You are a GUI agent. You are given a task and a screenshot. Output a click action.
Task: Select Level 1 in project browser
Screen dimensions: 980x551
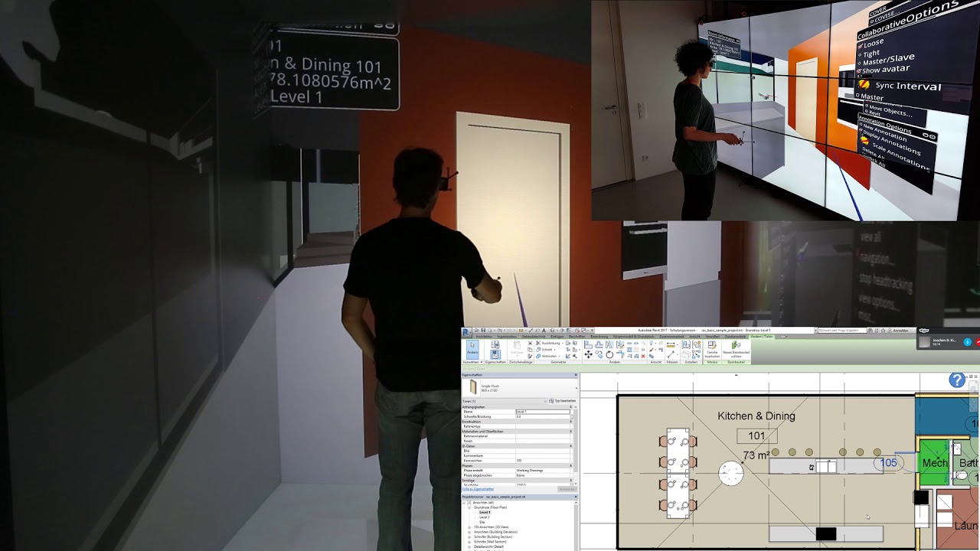pos(485,512)
